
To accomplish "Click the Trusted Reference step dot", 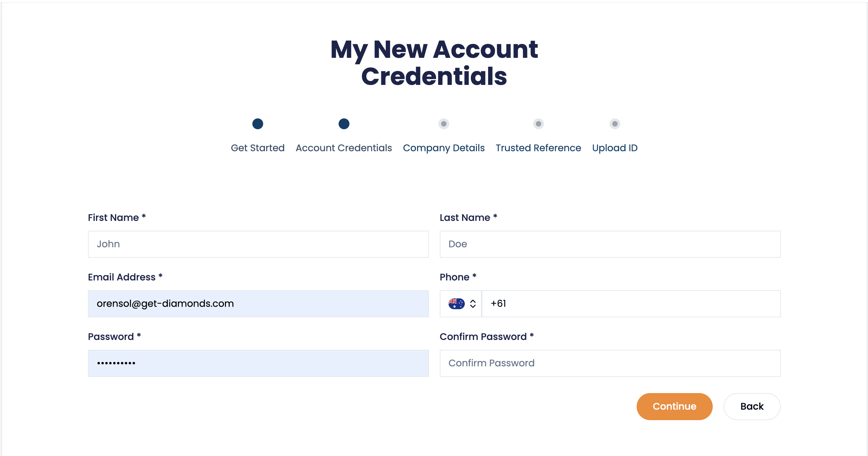I will tap(539, 124).
